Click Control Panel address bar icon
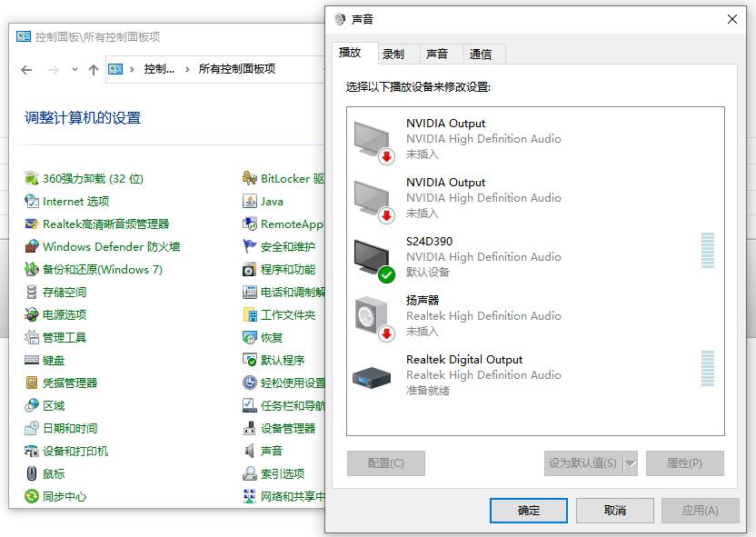The image size is (756, 537). pyautogui.click(x=115, y=69)
